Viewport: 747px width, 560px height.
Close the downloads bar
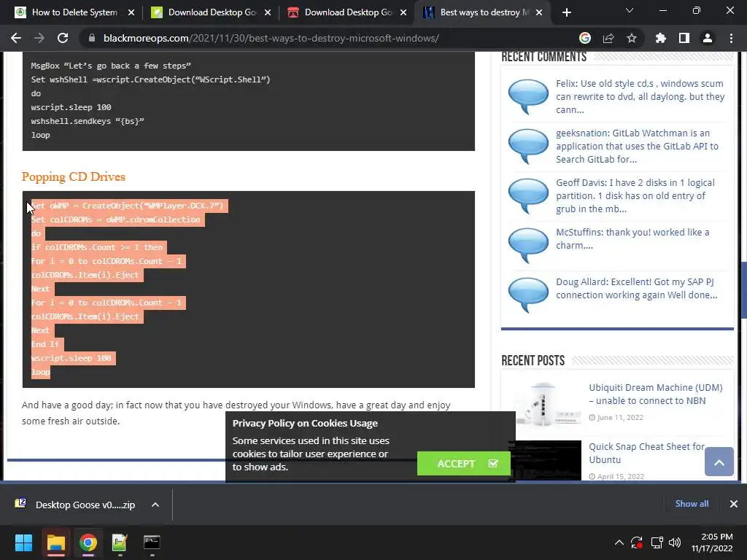coord(734,503)
